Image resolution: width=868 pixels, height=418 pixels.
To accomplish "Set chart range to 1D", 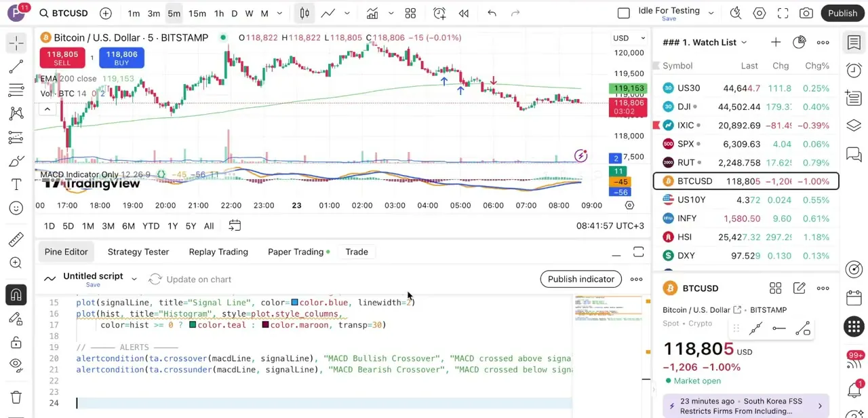I will 49,226.
